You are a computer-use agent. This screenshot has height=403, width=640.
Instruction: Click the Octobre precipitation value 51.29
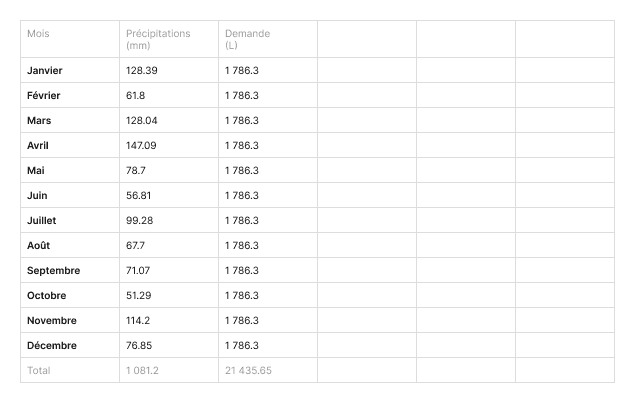coord(139,296)
